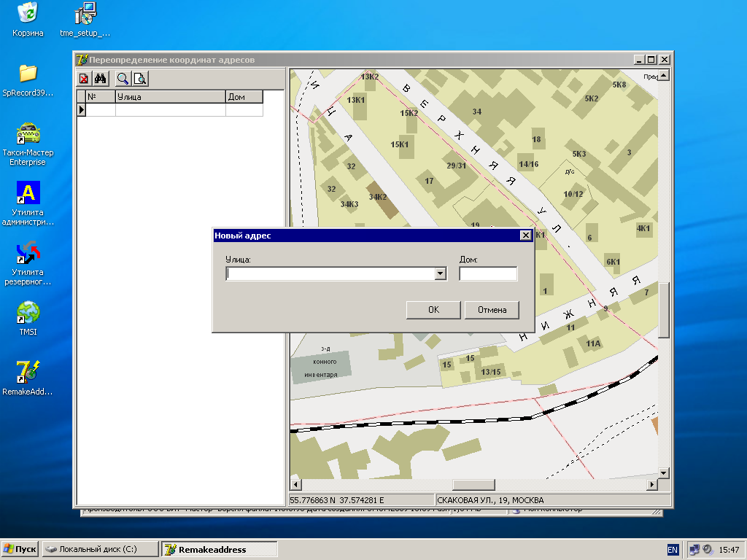The height and width of the screenshot is (560, 747).
Task: Click into the Дом house number field
Action: [x=488, y=274]
